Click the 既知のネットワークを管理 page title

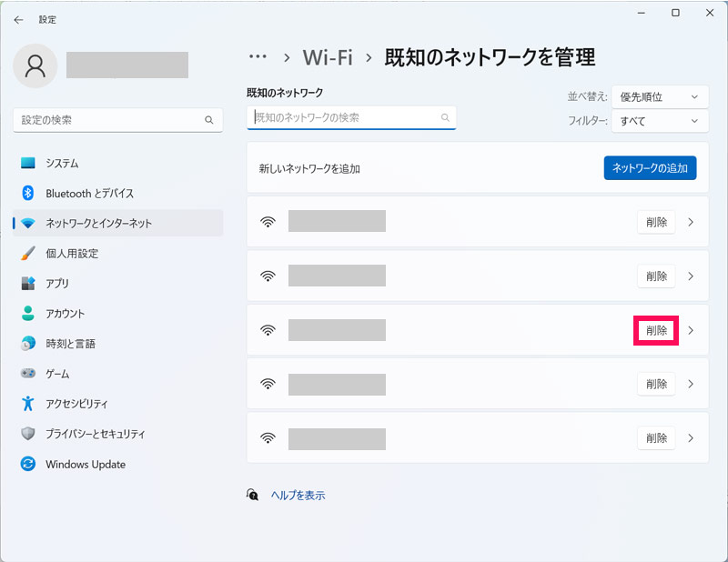pos(490,57)
